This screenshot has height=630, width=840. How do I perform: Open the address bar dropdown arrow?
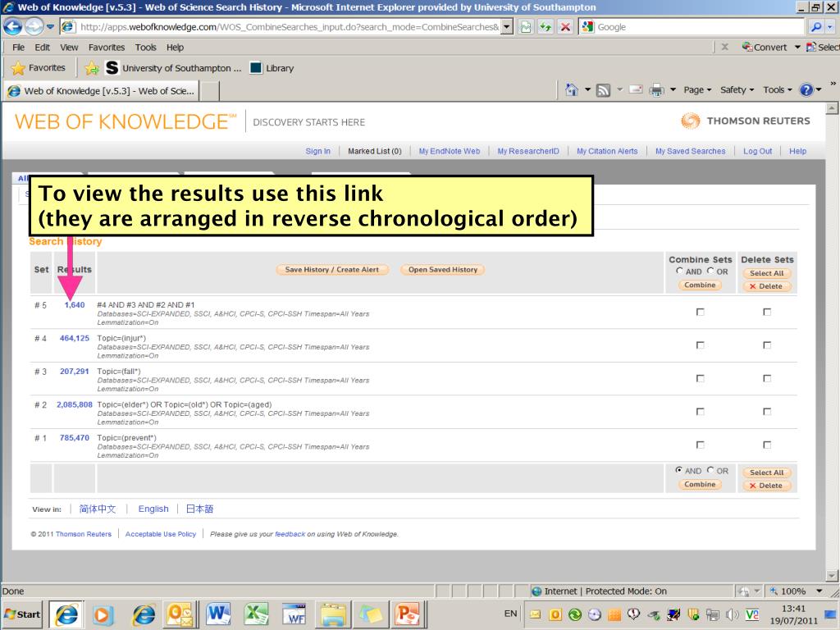(x=506, y=27)
